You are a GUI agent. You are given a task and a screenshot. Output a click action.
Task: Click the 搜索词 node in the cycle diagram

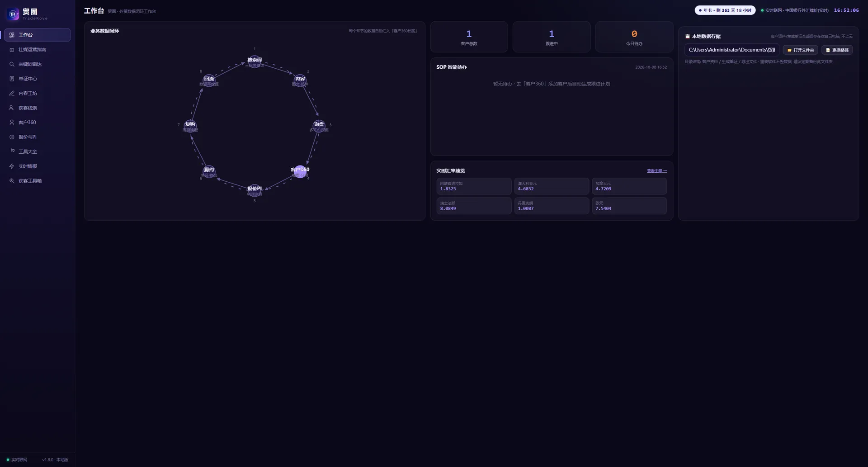[255, 61]
